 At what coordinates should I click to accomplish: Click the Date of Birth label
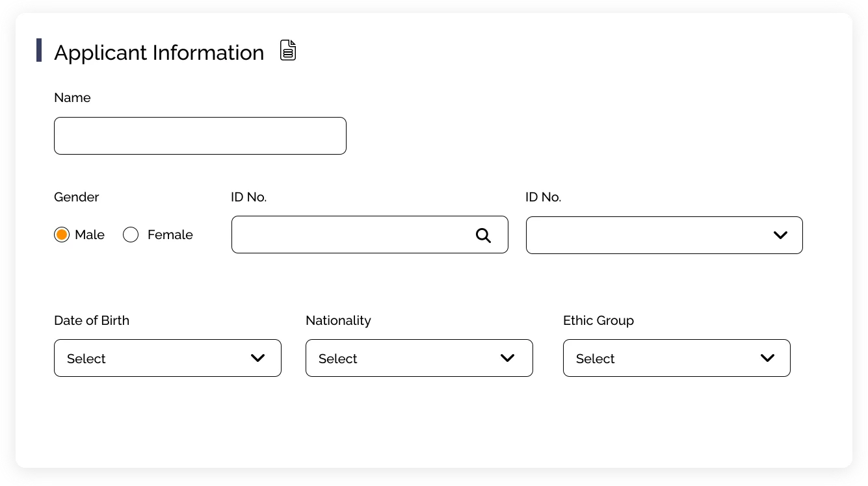pyautogui.click(x=92, y=320)
